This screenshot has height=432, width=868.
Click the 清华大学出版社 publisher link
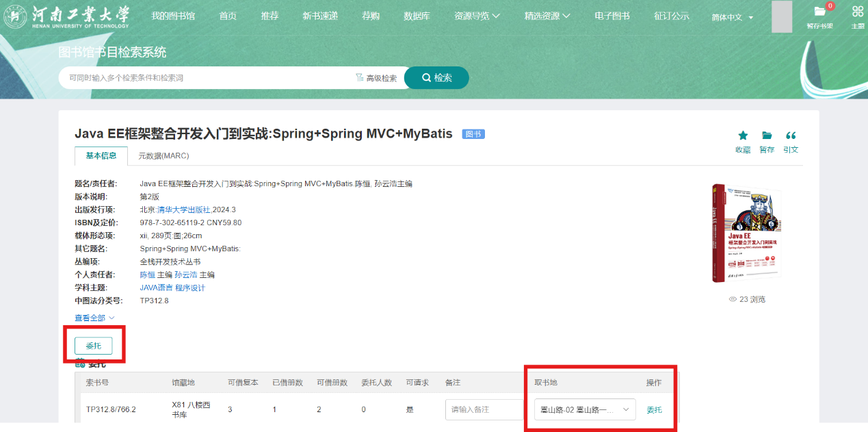coord(184,209)
